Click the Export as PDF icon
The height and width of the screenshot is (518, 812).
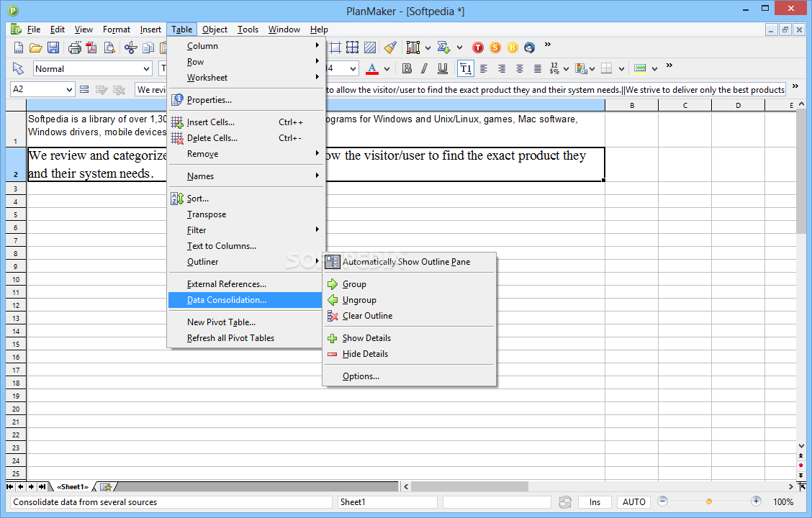click(x=91, y=48)
